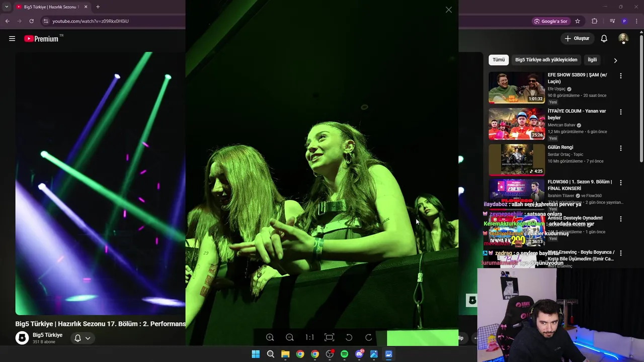The height and width of the screenshot is (362, 644).
Task: Open FLOW360 1. Sezon 9. Bölüm title
Action: (x=580, y=185)
